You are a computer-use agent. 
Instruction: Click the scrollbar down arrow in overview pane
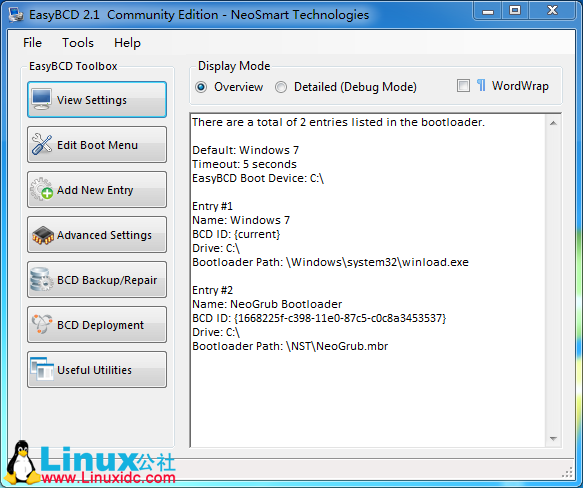tap(553, 439)
